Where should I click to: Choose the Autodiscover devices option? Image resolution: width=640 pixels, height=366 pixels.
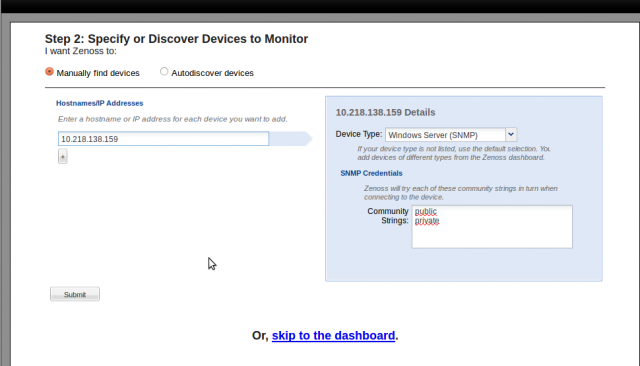click(164, 72)
